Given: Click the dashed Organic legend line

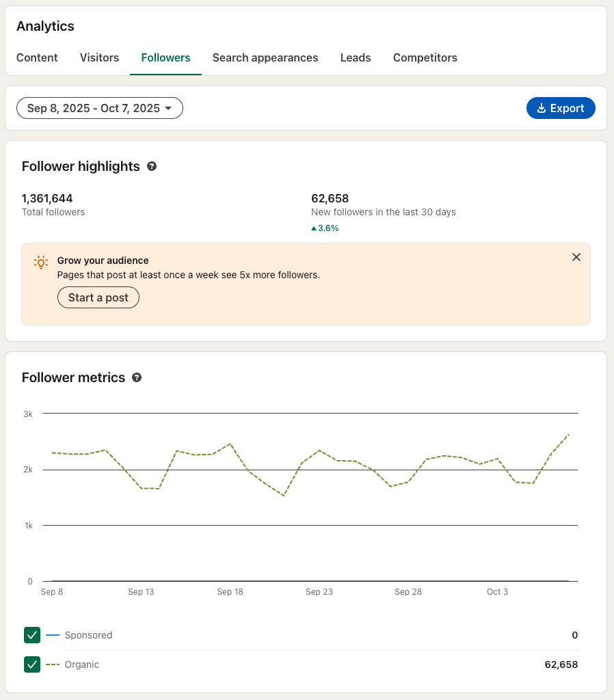Looking at the screenshot, I should (x=53, y=664).
